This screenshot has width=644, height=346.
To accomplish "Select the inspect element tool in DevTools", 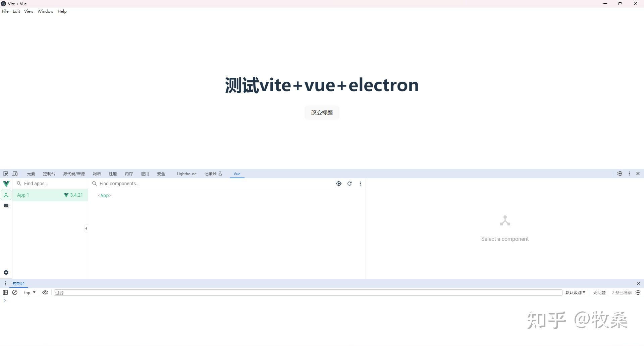I will click(x=5, y=174).
